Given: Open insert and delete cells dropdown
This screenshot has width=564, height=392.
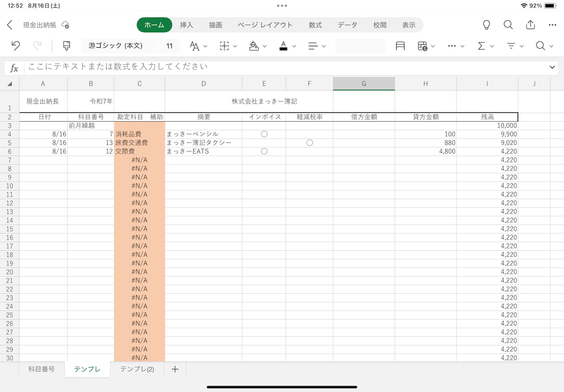Looking at the screenshot, I should click(x=426, y=46).
